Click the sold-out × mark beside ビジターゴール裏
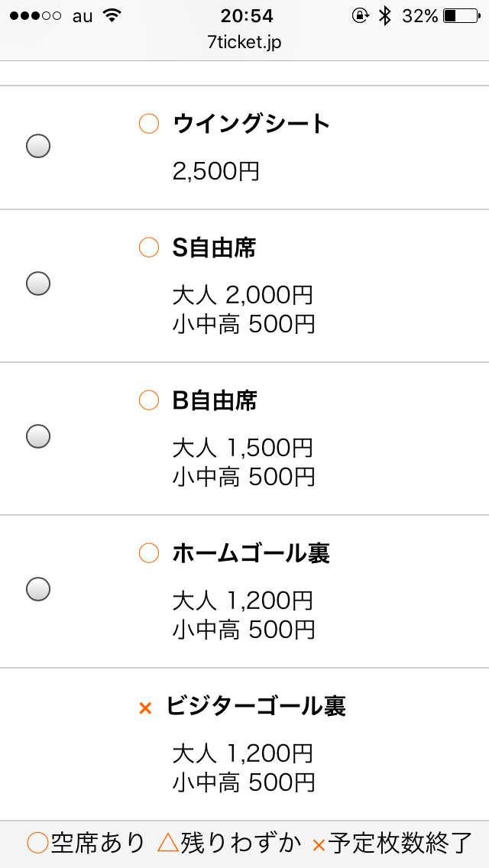 [x=146, y=709]
